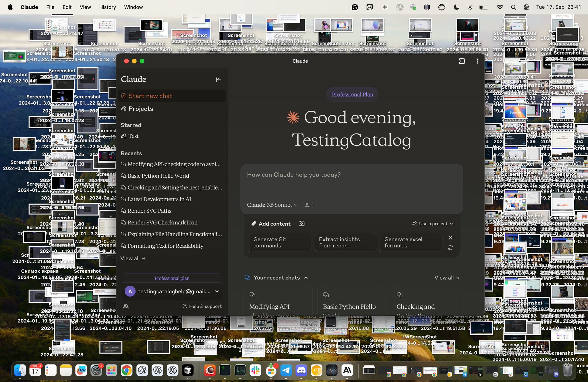Viewport: 588px width, 382px height.
Task: Click the paperclip Add content icon
Action: coord(254,224)
